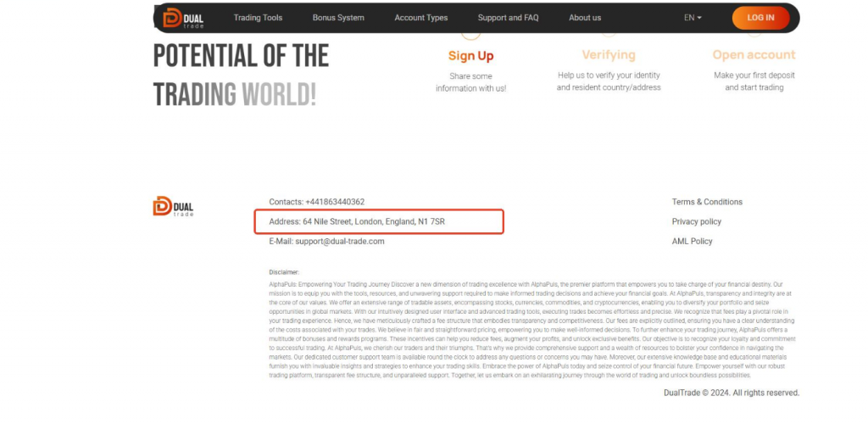
Task: Open the Trading Tools menu
Action: coord(258,18)
